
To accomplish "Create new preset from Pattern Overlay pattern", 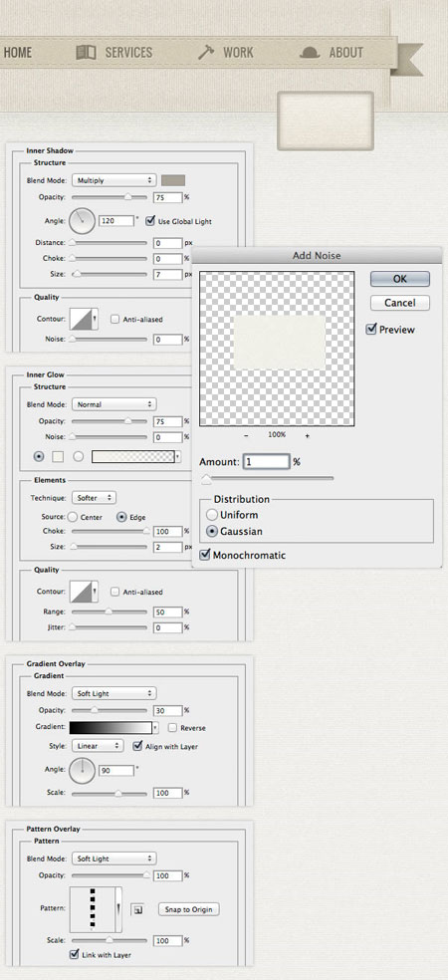I will [137, 909].
